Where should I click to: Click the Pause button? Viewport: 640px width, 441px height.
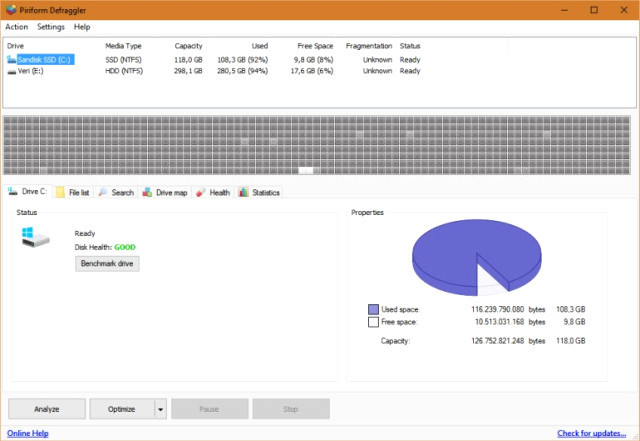point(209,409)
